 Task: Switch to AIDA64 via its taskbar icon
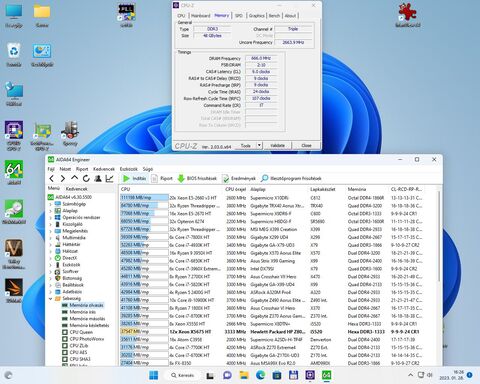click(x=326, y=375)
